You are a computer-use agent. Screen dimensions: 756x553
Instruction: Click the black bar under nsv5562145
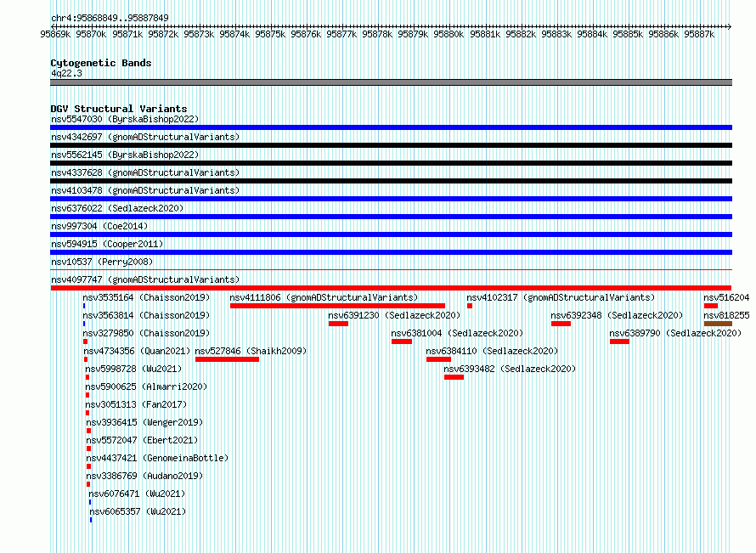click(x=391, y=163)
